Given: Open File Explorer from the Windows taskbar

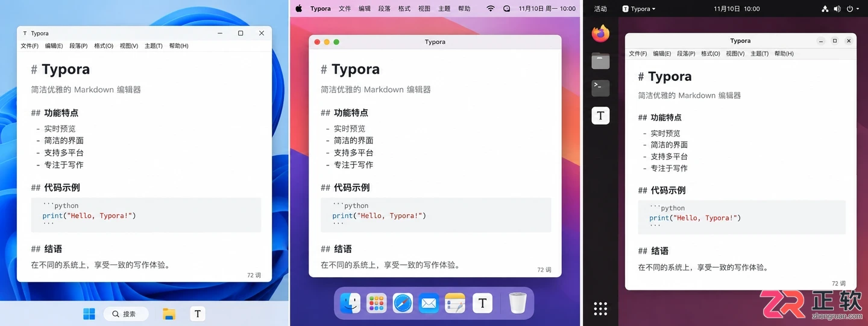Looking at the screenshot, I should 169,313.
